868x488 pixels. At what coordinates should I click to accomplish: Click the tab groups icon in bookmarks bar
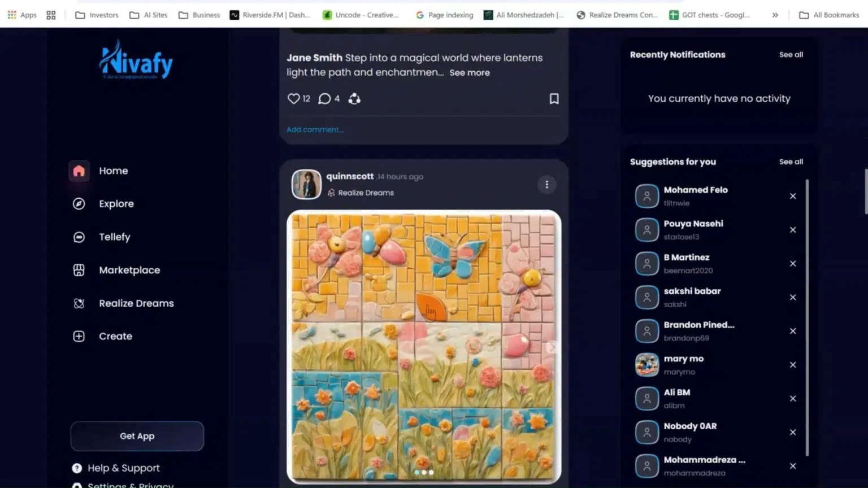pos(51,15)
